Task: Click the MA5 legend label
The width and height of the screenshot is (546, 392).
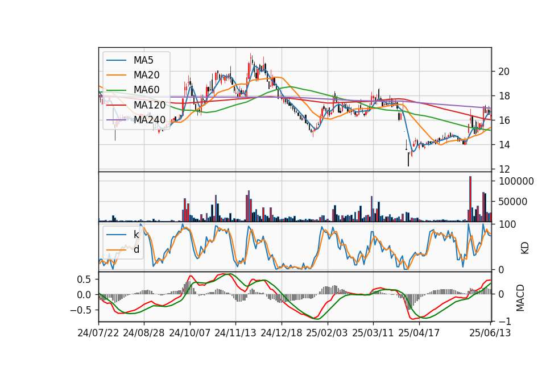Action: click(143, 60)
